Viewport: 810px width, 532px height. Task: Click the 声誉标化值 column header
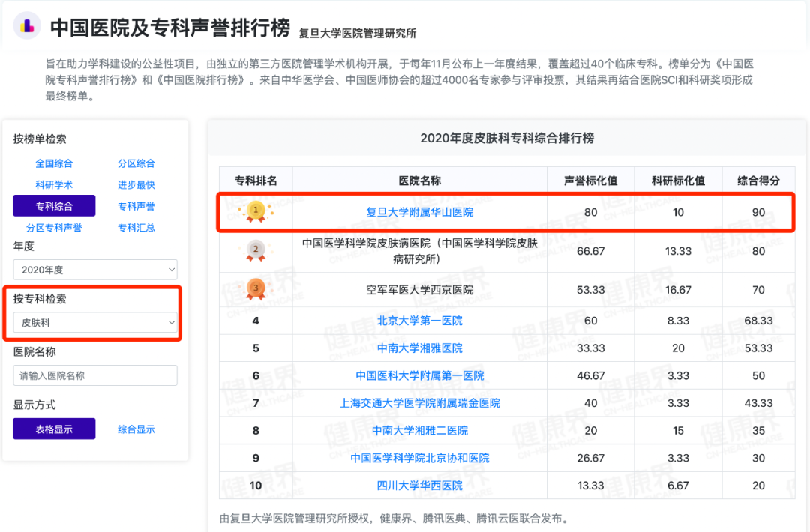tap(590, 181)
